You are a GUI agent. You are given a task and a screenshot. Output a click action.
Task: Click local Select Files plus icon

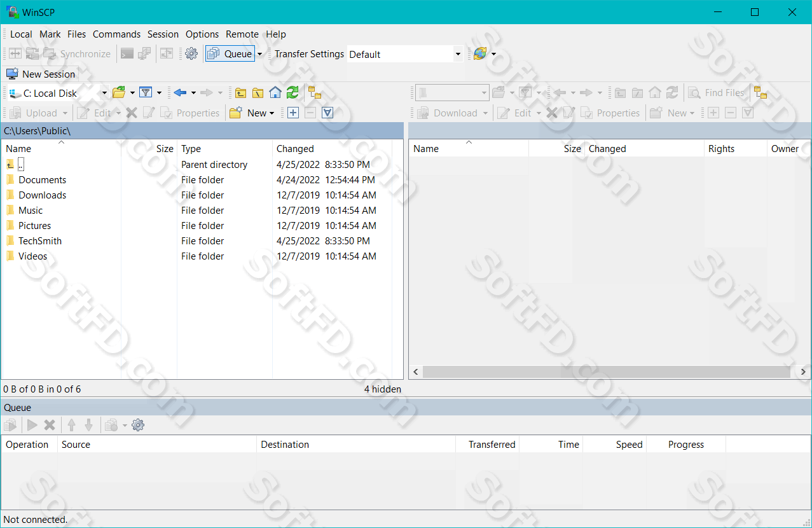point(292,113)
